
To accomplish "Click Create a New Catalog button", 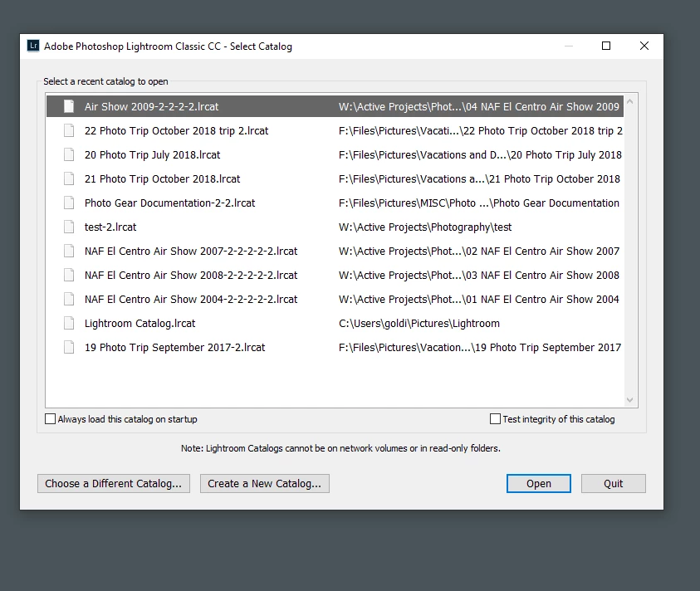I will (264, 483).
